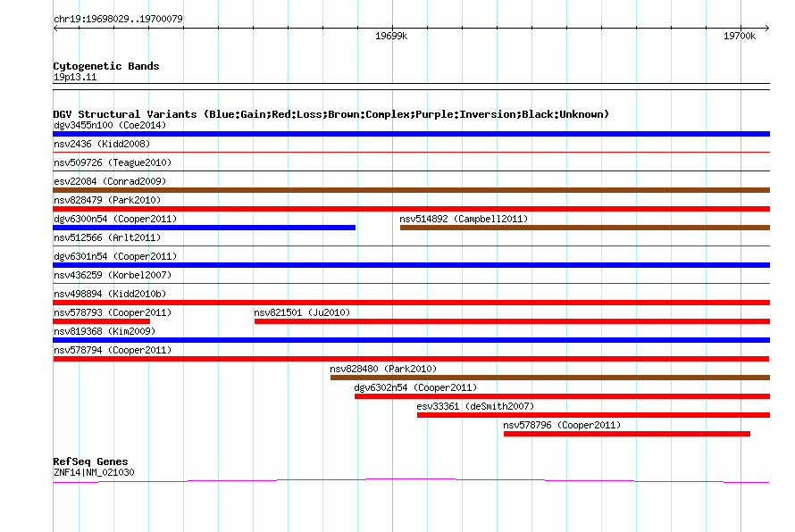The width and height of the screenshot is (795, 532).
Task: Select the nsv2436 (Kidd2008) variant label
Action: coord(102,144)
